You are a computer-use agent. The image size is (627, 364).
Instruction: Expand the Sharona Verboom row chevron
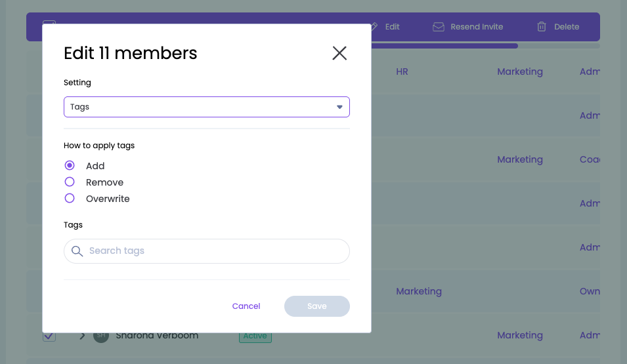tap(83, 336)
